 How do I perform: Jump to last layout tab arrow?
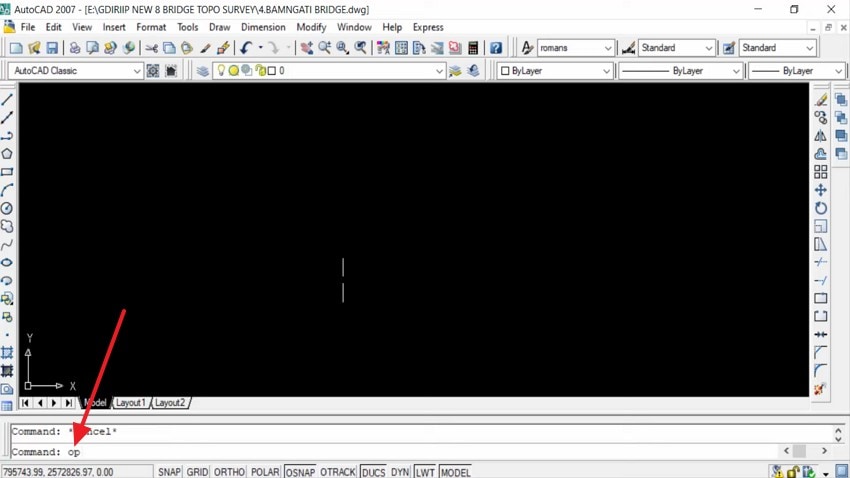pos(68,403)
